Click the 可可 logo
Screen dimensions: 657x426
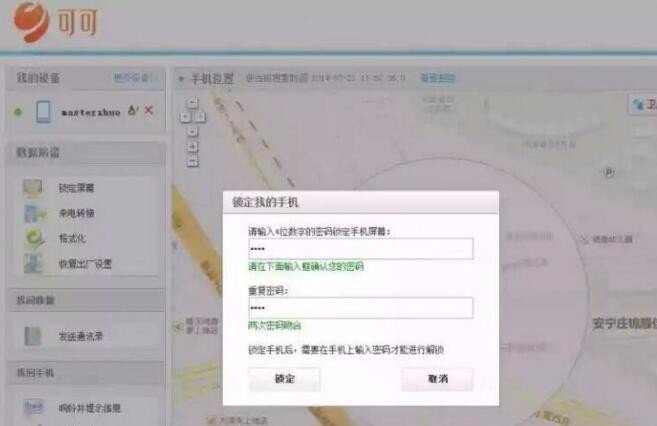coord(55,21)
